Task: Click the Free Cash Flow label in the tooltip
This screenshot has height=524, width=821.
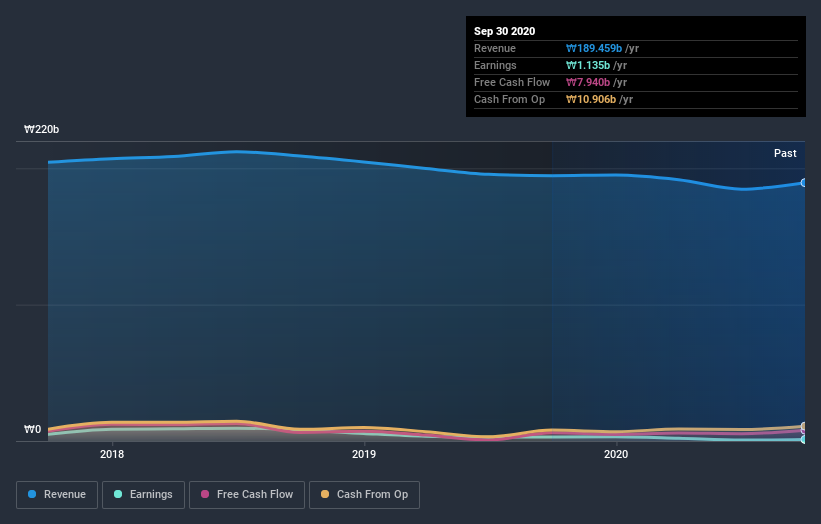Action: coord(512,82)
